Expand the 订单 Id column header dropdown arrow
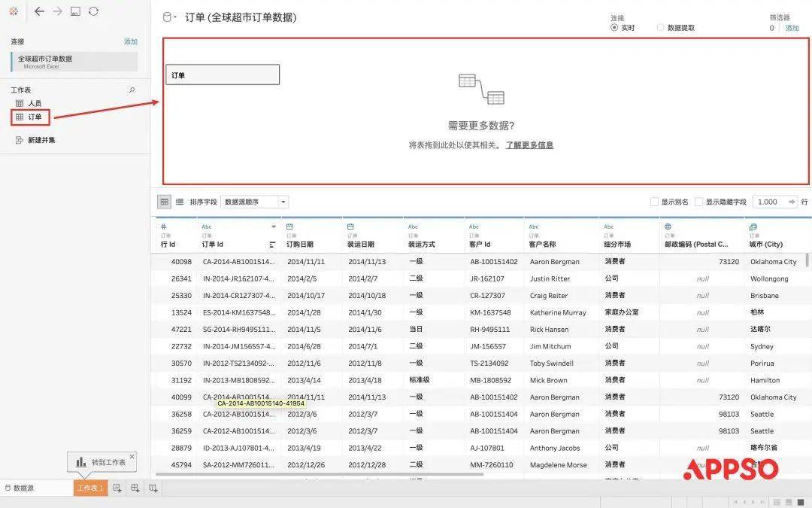The image size is (812, 508). pos(274,227)
